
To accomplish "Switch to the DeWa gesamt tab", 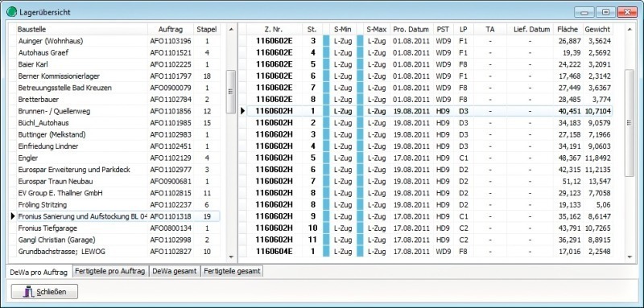I will [175, 271].
